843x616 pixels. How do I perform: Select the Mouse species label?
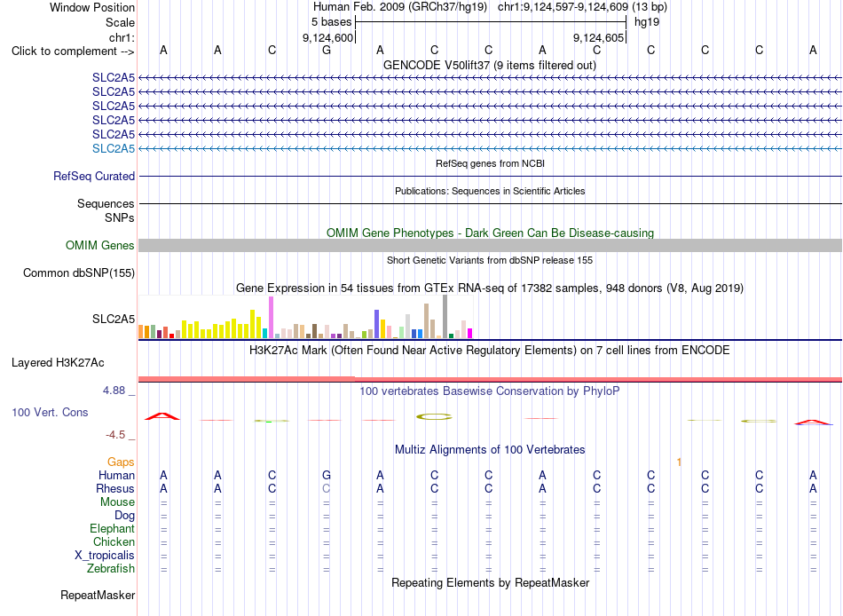(x=117, y=502)
